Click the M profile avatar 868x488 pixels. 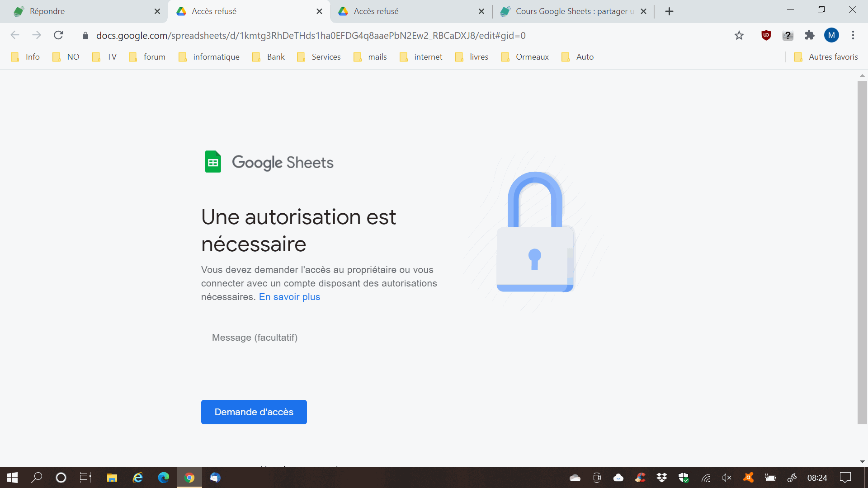pos(831,35)
